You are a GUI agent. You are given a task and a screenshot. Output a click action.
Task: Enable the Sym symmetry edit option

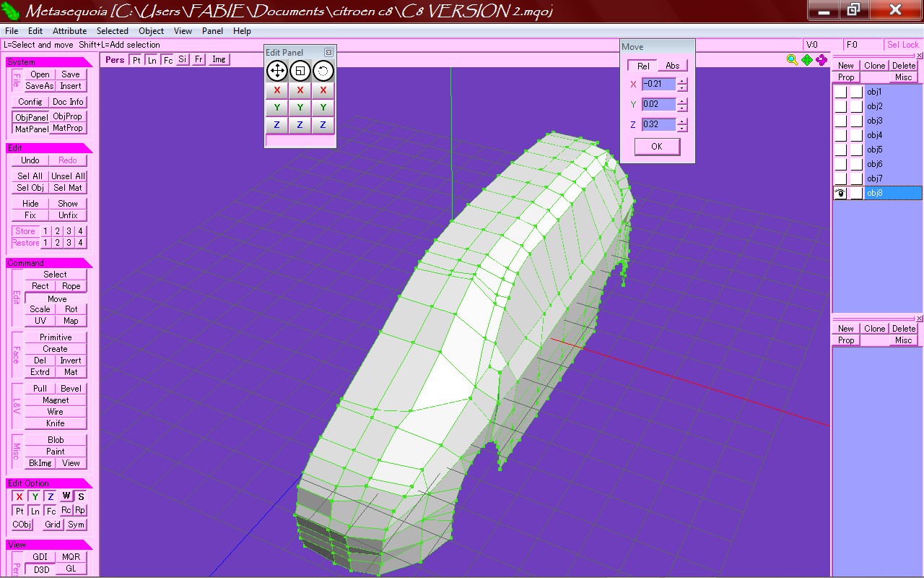tap(77, 525)
